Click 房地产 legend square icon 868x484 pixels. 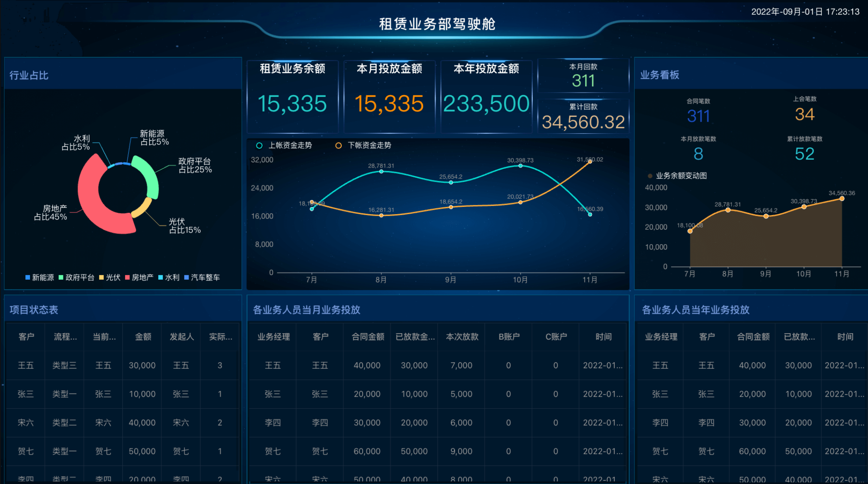click(127, 278)
